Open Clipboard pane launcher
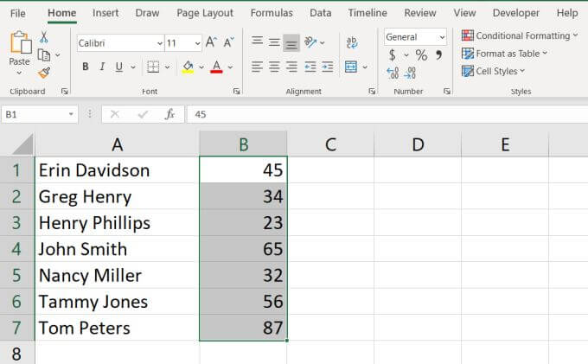The height and width of the screenshot is (364, 588). click(65, 91)
